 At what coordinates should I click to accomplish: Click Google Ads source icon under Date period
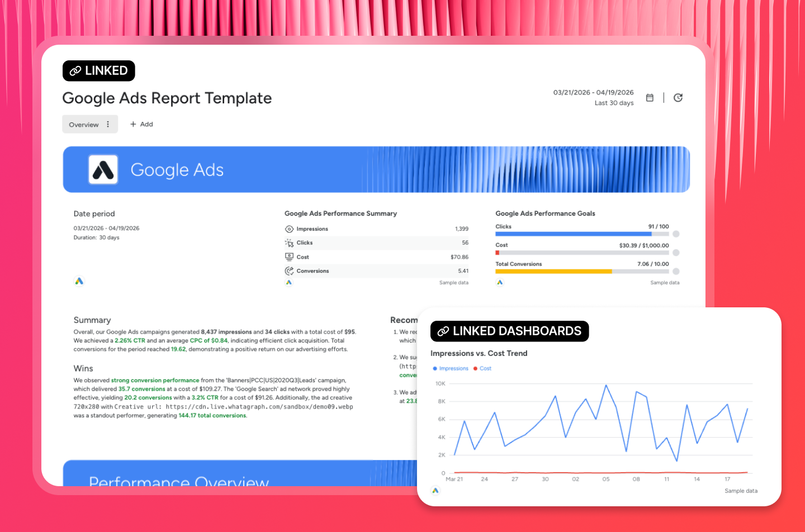tap(79, 281)
